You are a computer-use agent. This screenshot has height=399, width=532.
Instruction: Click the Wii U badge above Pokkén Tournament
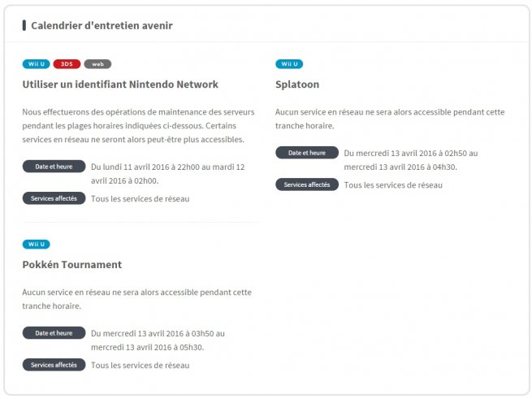[x=37, y=244]
